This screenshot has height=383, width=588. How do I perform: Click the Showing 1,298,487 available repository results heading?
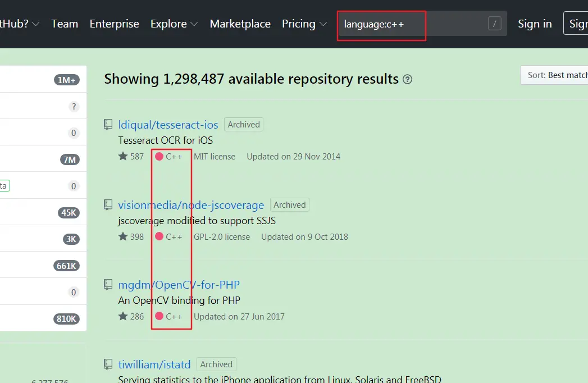pyautogui.click(x=251, y=79)
